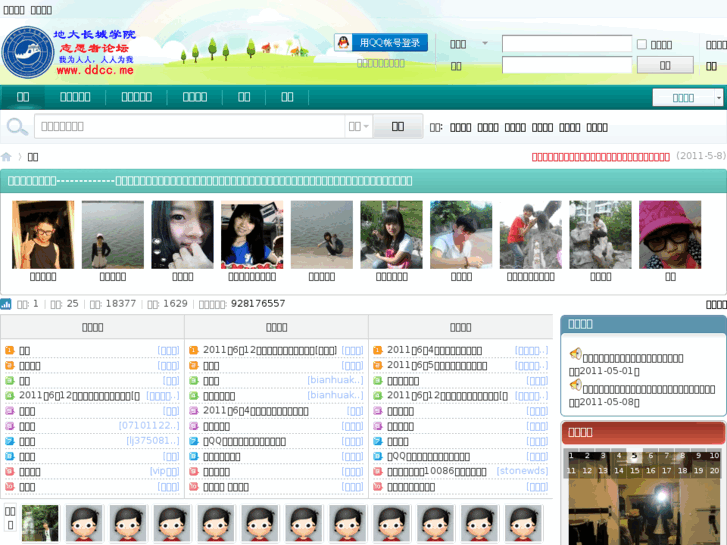Image resolution: width=727 pixels, height=545 pixels.
Task: Open the author link 07101122..
Action: [x=149, y=426]
